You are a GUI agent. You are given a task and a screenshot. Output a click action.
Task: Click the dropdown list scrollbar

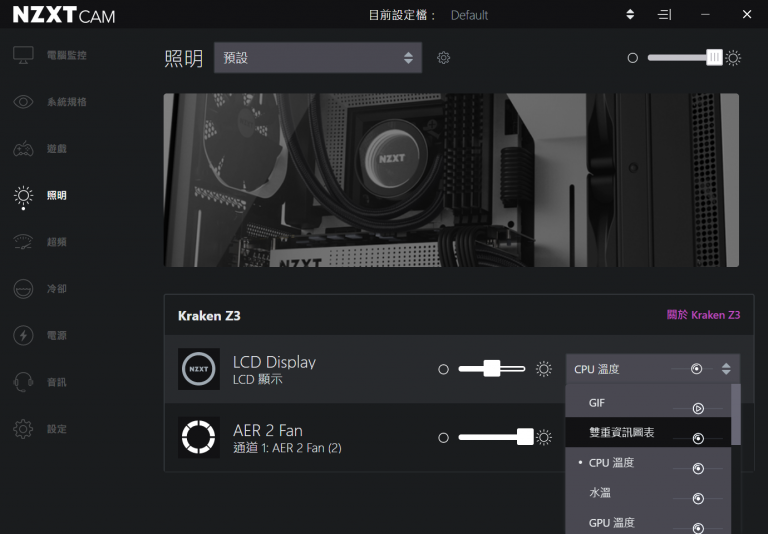pos(736,414)
